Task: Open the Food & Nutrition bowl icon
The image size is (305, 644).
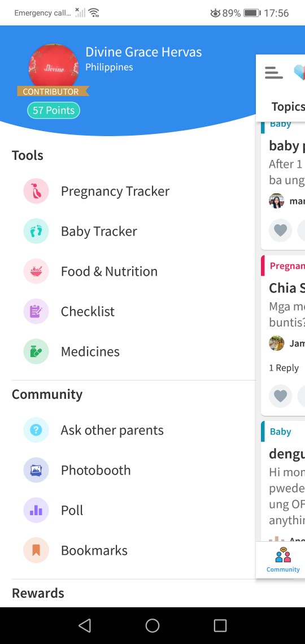Action: [x=36, y=271]
